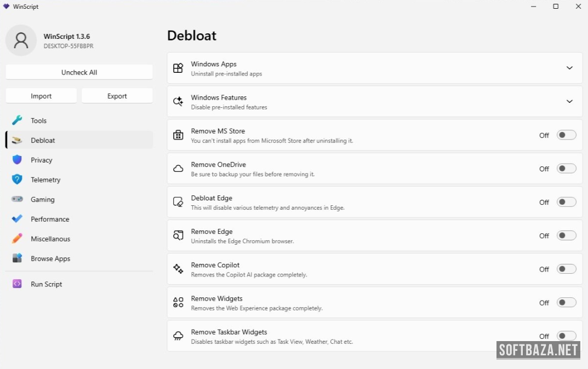Select the Telemetry menu label
The image size is (588, 369).
click(45, 180)
